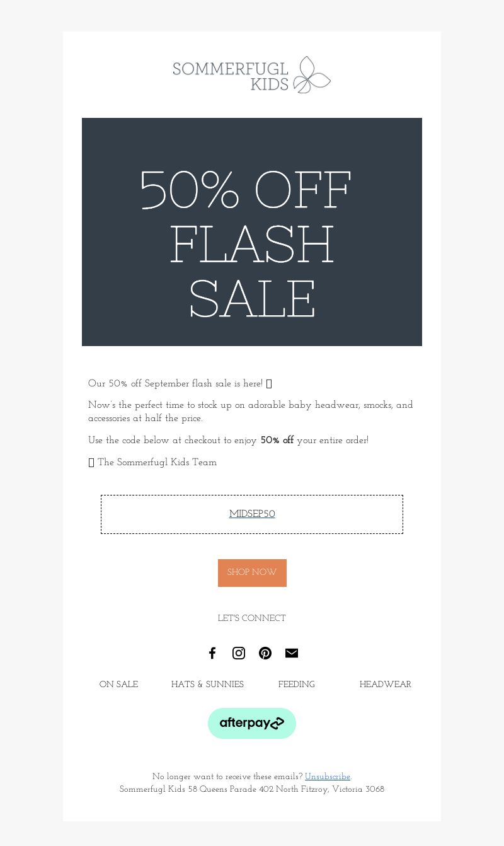Open the Facebook social icon
The height and width of the screenshot is (846, 504).
point(212,653)
